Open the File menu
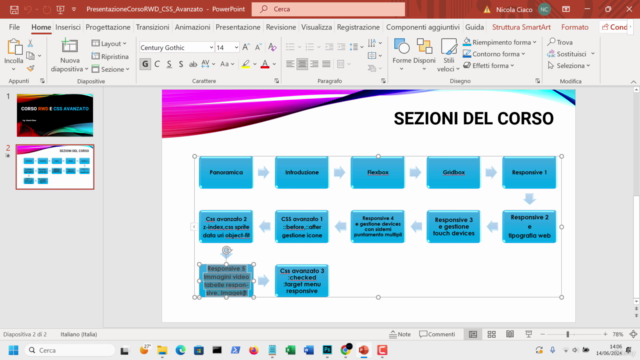The width and height of the screenshot is (640, 360). tap(14, 27)
